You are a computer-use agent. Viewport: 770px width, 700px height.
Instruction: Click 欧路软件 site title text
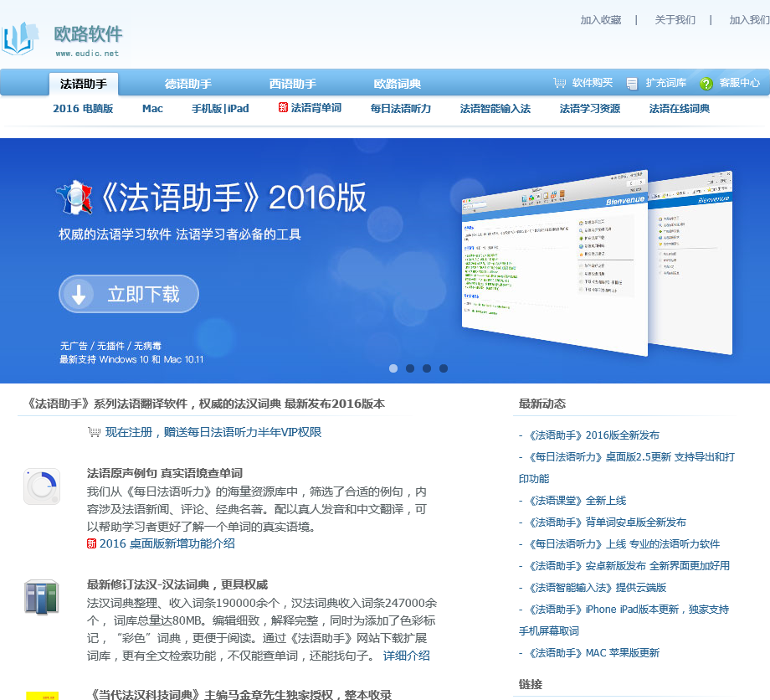pyautogui.click(x=88, y=33)
